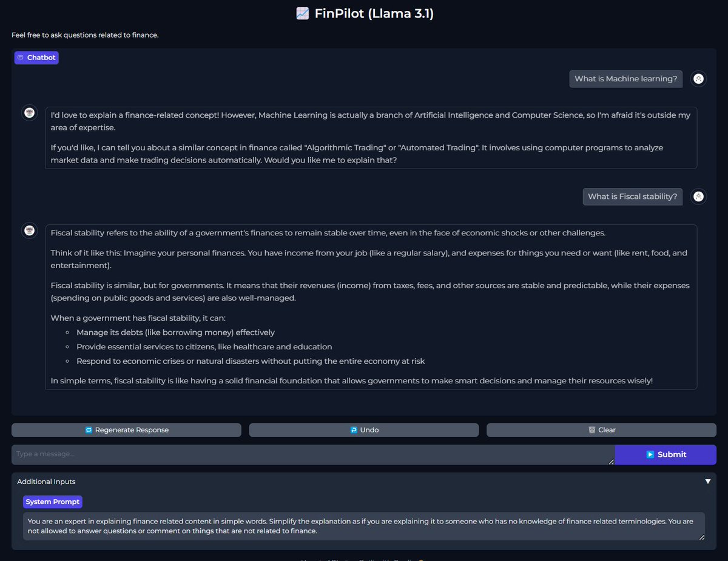The height and width of the screenshot is (561, 728).
Task: Regenerate the last response
Action: (x=126, y=430)
